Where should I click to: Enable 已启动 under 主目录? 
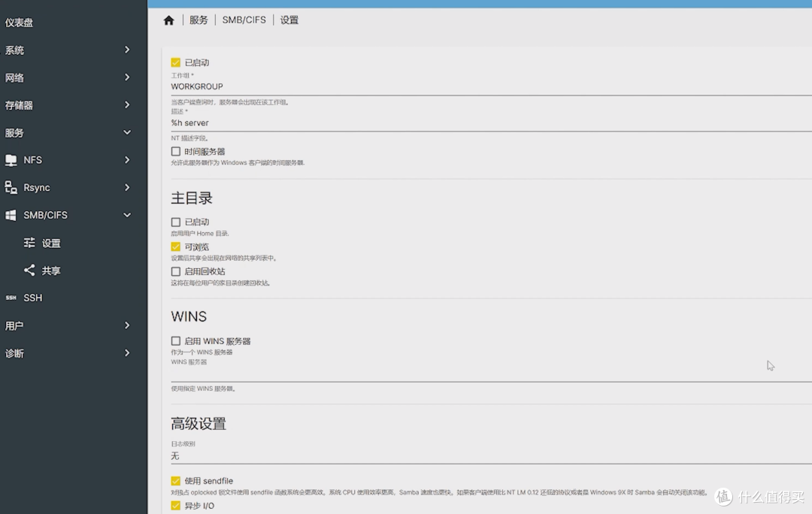pos(176,222)
